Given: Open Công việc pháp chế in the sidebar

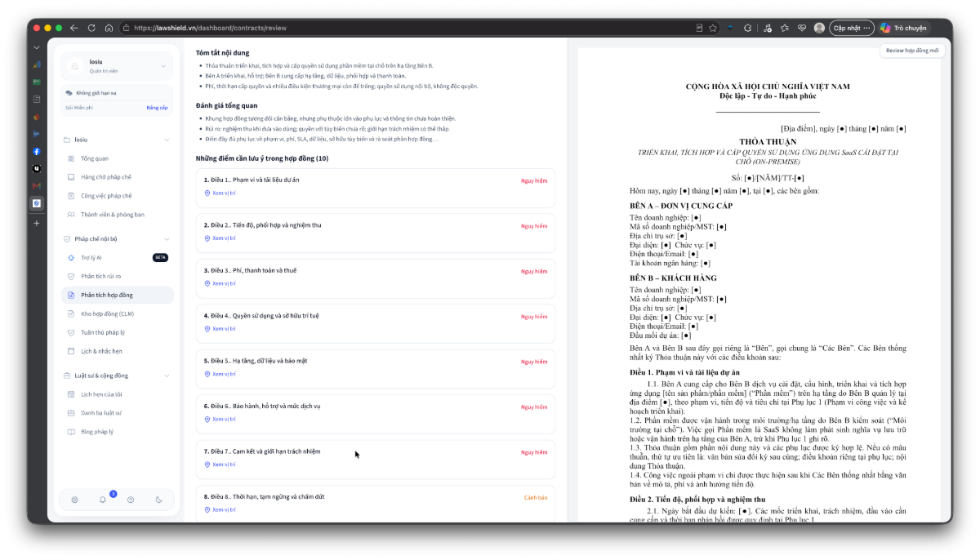Looking at the screenshot, I should point(117,196).
